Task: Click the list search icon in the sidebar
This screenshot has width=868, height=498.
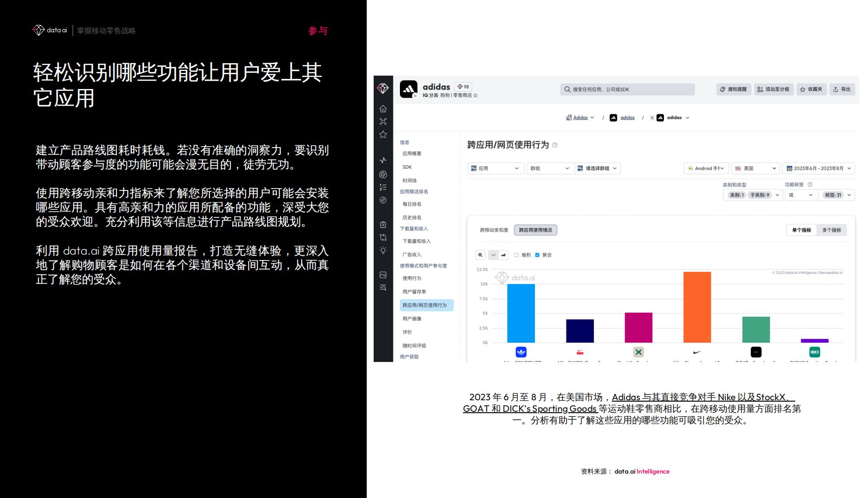Action: 383,288
